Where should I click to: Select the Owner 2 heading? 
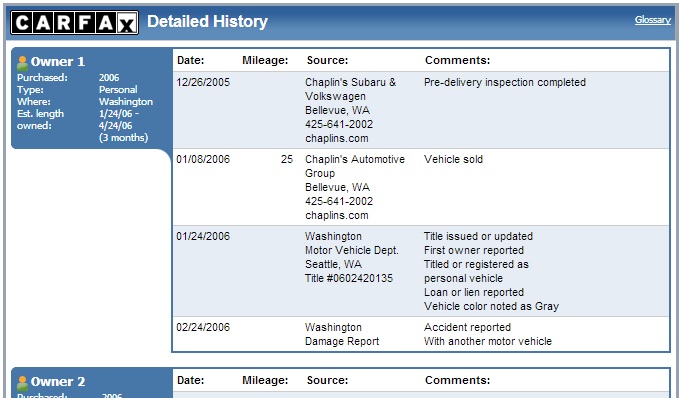pyautogui.click(x=58, y=381)
